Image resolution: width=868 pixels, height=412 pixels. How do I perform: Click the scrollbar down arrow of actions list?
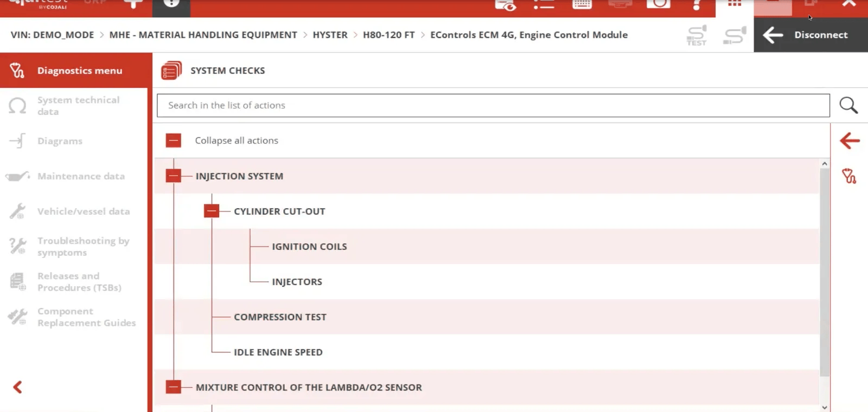tap(825, 408)
